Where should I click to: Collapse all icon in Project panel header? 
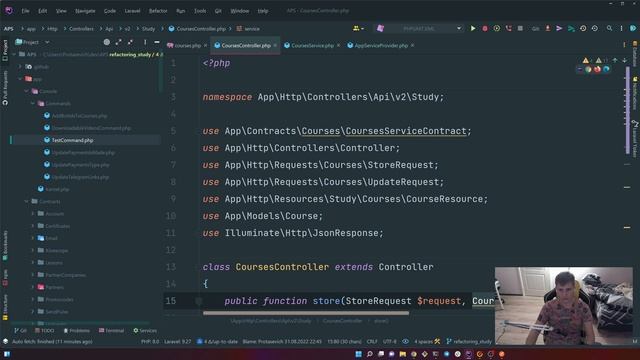(x=130, y=42)
